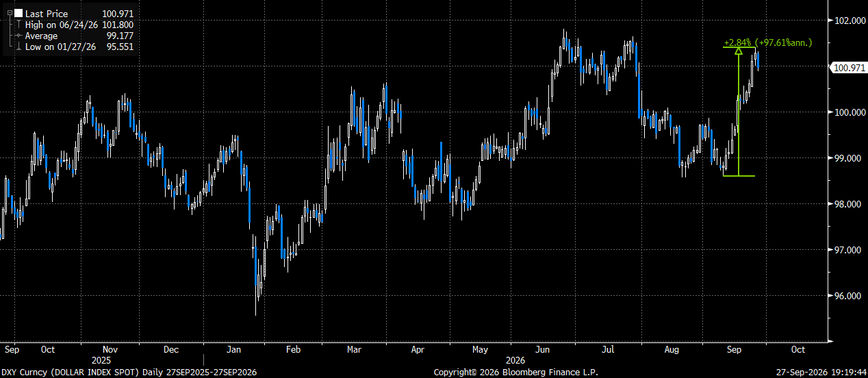
Task: Select the +2.84% annotation label
Action: pyautogui.click(x=738, y=42)
